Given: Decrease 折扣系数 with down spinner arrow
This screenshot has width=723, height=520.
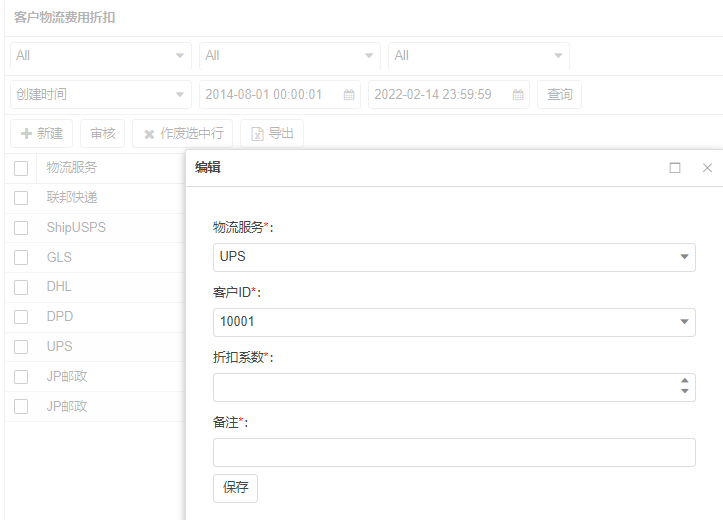Looking at the screenshot, I should click(x=685, y=391).
